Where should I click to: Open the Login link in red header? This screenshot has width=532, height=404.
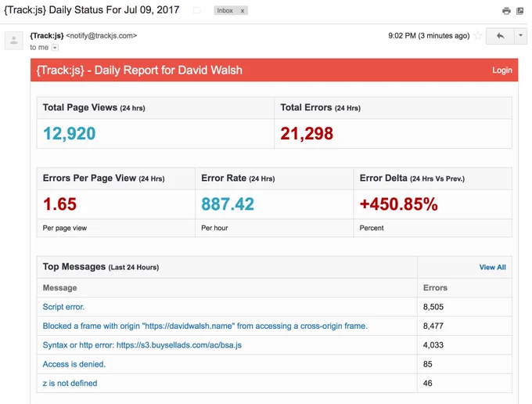coord(502,70)
